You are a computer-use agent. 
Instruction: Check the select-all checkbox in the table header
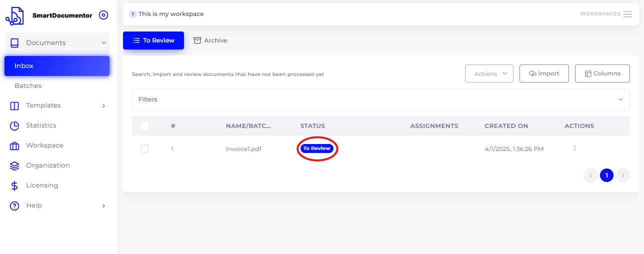pos(145,126)
